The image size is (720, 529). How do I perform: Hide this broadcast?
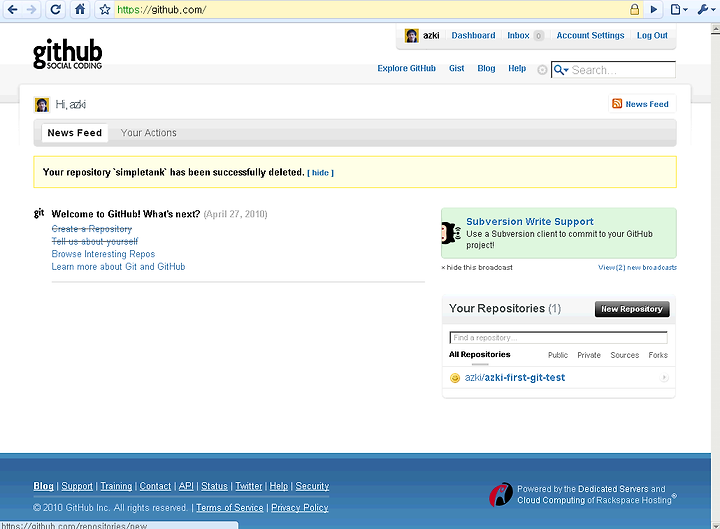(477, 267)
